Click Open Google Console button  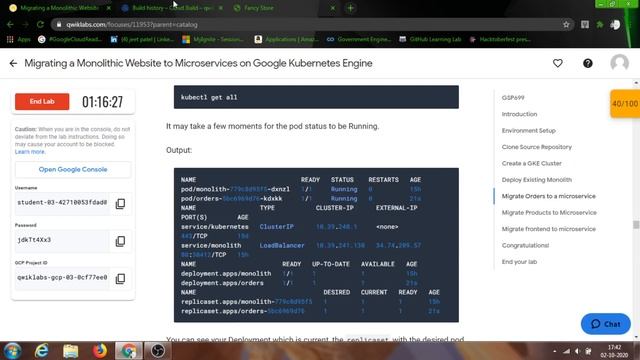click(x=73, y=169)
